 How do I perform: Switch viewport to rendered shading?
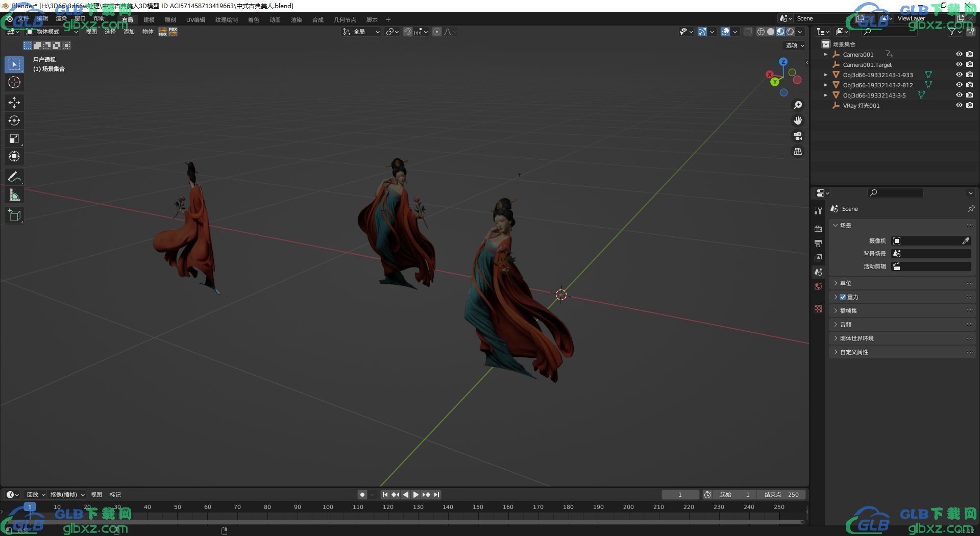point(790,32)
